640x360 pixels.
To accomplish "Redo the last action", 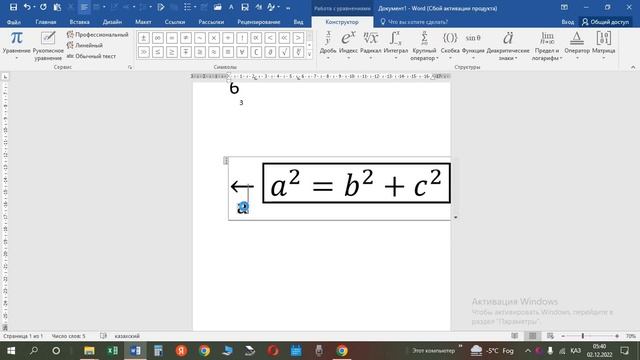I will point(43,7).
